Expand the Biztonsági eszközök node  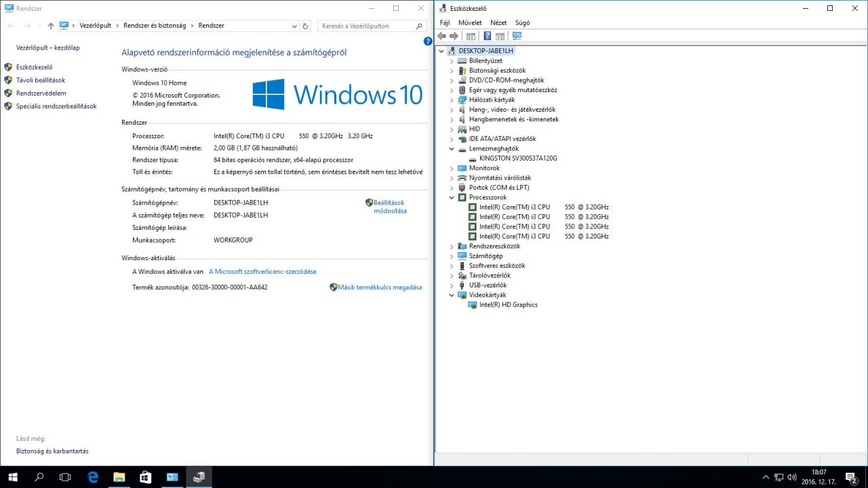point(452,70)
